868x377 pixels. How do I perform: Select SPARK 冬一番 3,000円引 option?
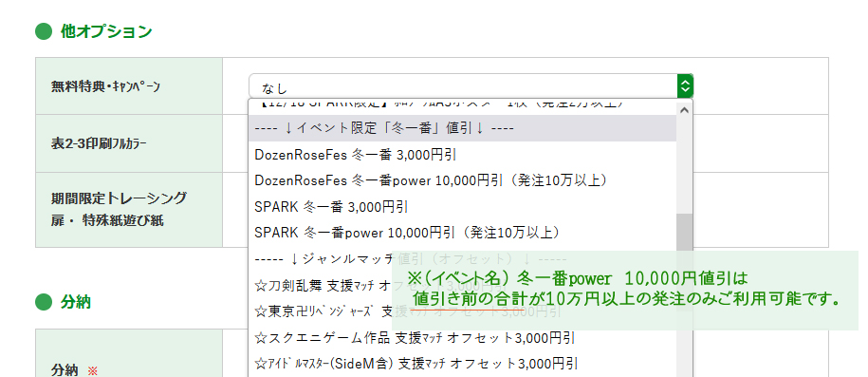click(462, 206)
